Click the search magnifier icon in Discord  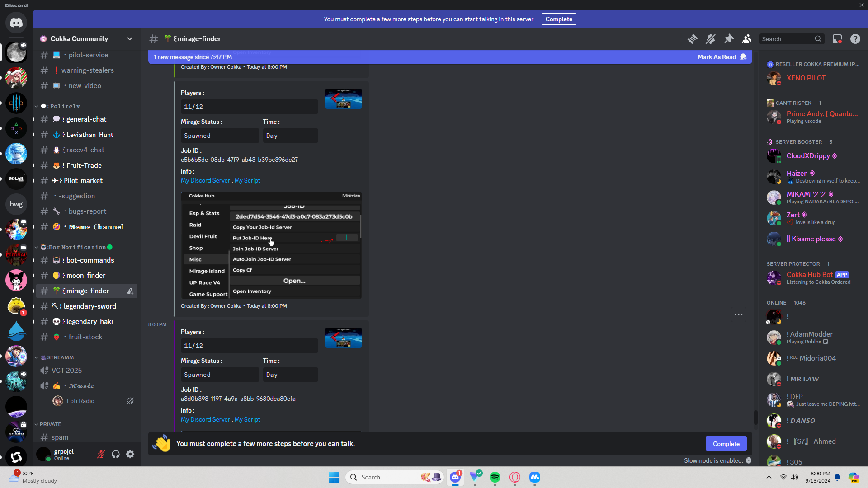click(x=818, y=39)
